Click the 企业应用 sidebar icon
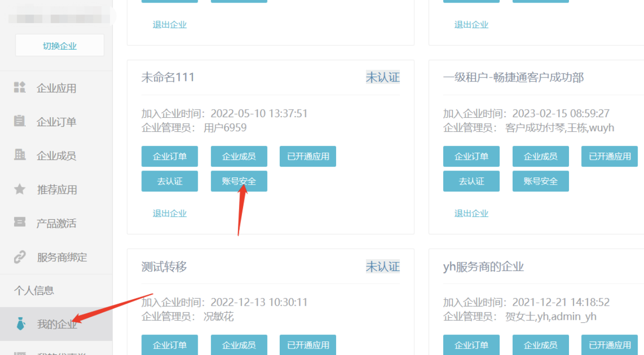644x355 pixels. [20, 87]
